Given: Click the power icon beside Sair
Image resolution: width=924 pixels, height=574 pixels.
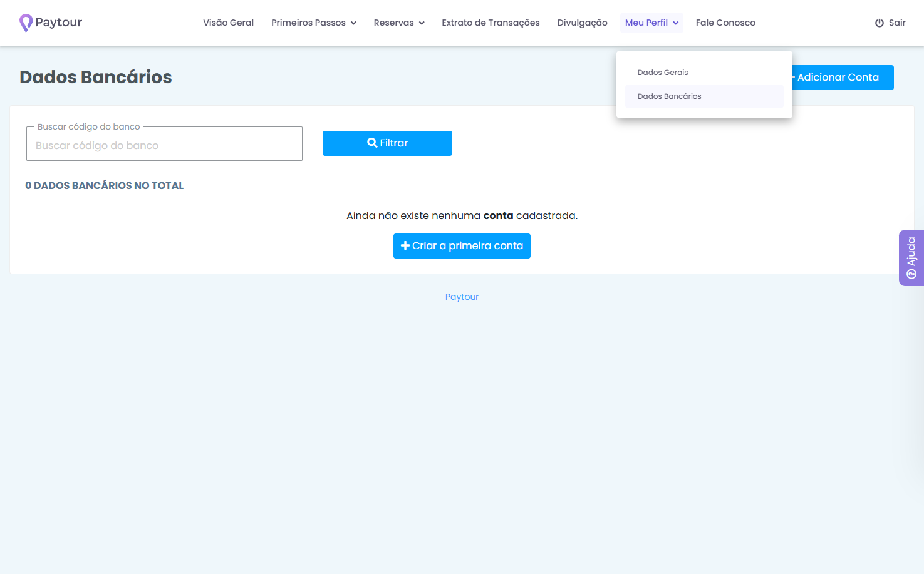Looking at the screenshot, I should click(x=880, y=23).
